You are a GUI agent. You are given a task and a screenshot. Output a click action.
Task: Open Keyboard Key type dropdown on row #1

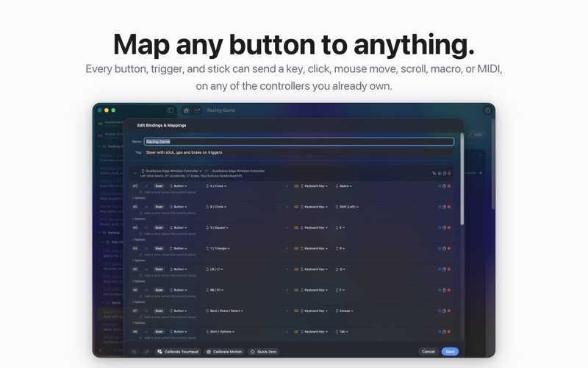tap(315, 186)
